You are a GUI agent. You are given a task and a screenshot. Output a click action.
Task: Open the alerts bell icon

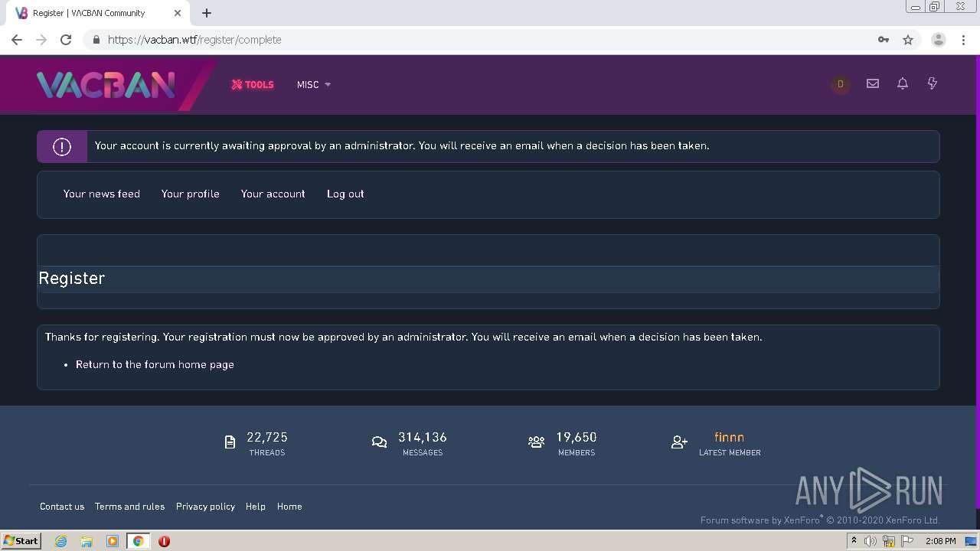tap(903, 83)
